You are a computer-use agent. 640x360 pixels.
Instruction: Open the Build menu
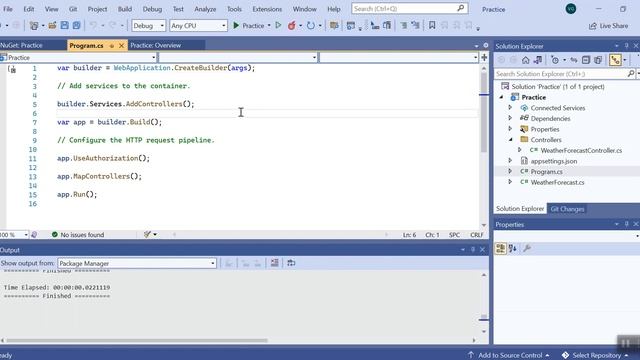(124, 9)
